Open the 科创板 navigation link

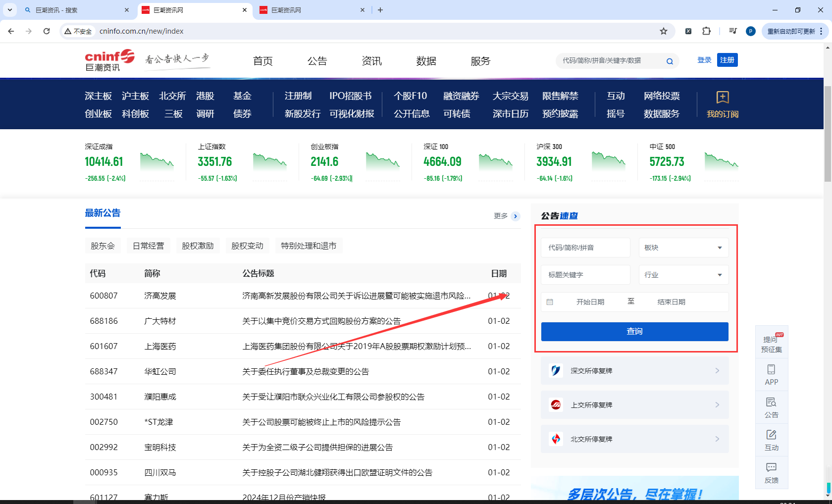point(136,114)
